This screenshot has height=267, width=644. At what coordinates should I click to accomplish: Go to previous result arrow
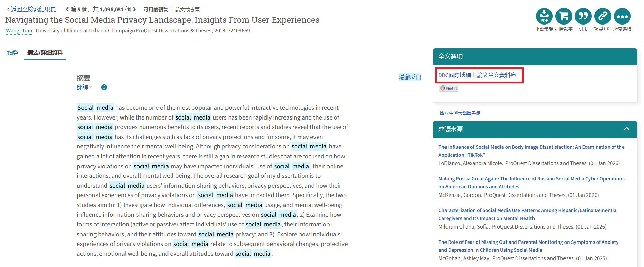tap(67, 9)
